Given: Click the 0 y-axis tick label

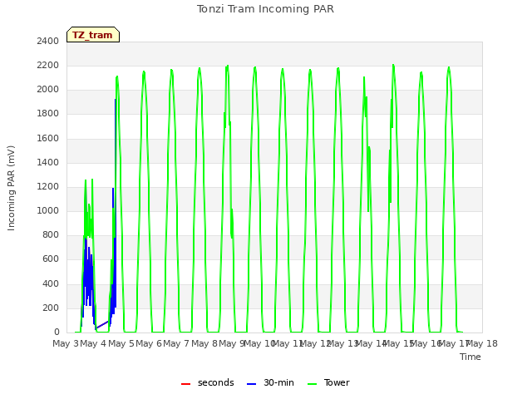Looking at the screenshot, I should tap(57, 332).
